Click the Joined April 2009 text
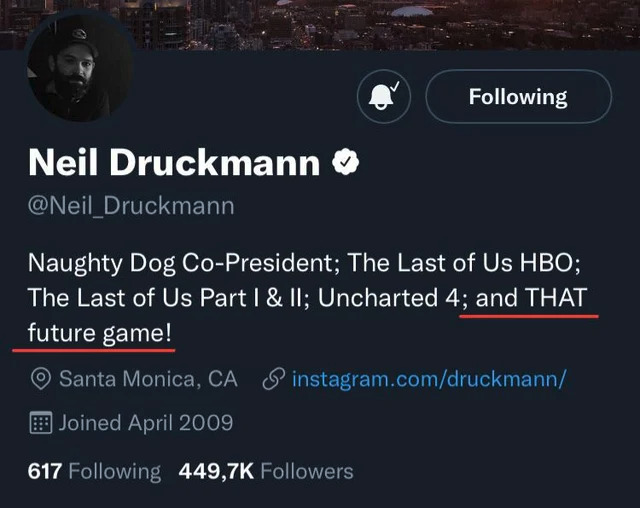This screenshot has width=640, height=508. [146, 422]
